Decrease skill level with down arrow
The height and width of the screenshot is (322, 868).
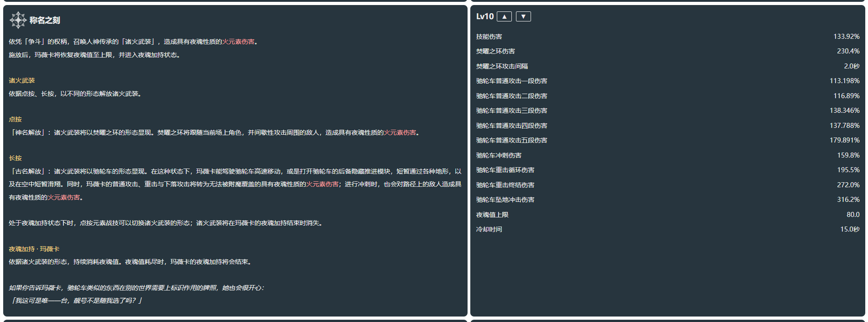click(x=523, y=16)
